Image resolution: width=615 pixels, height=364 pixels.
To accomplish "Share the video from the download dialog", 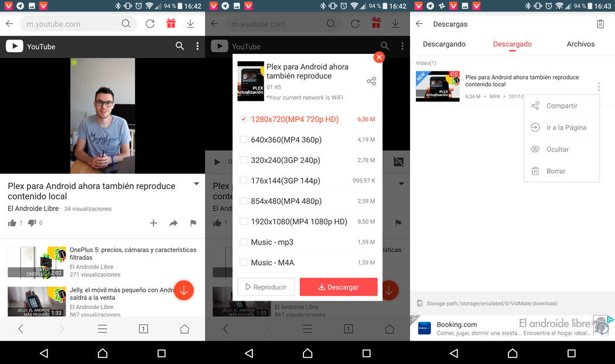I will pos(371,81).
